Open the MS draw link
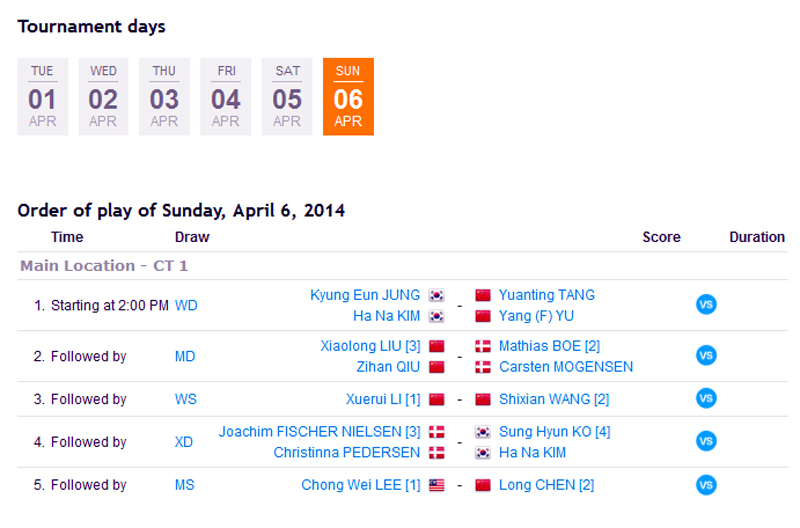This screenshot has height=528, width=800. pos(185,485)
